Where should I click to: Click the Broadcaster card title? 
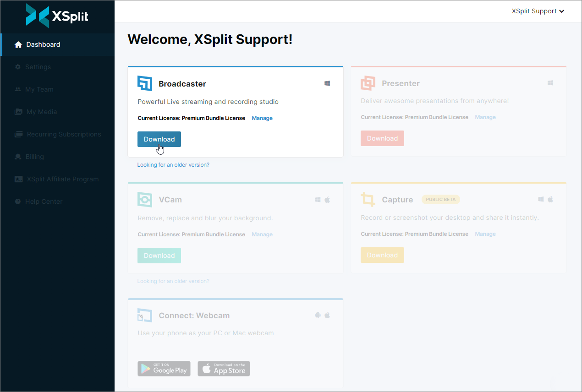coord(182,84)
